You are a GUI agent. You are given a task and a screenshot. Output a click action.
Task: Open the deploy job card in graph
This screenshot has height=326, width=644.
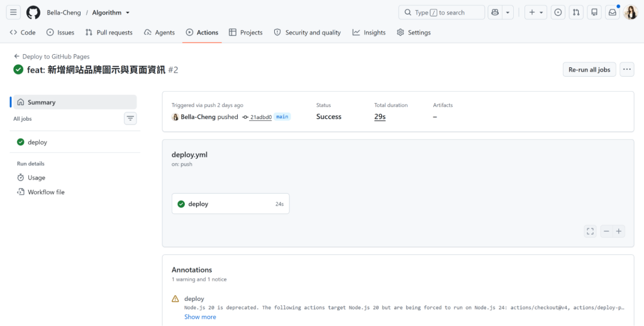pyautogui.click(x=230, y=204)
